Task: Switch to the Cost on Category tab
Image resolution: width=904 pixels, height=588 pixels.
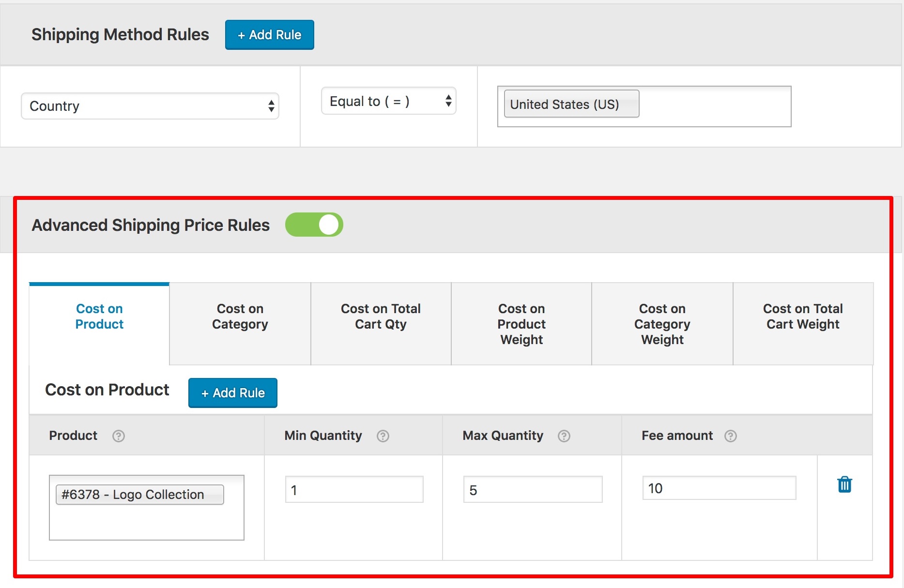Action: tap(240, 316)
